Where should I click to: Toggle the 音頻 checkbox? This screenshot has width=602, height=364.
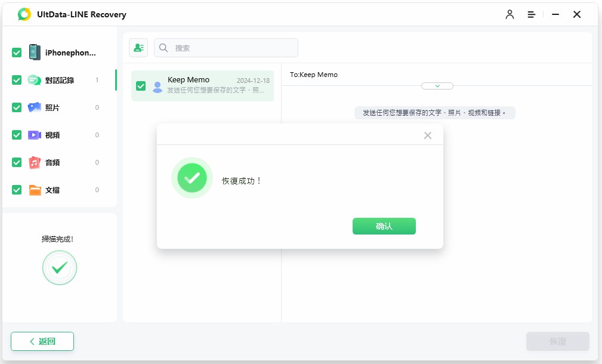(17, 162)
